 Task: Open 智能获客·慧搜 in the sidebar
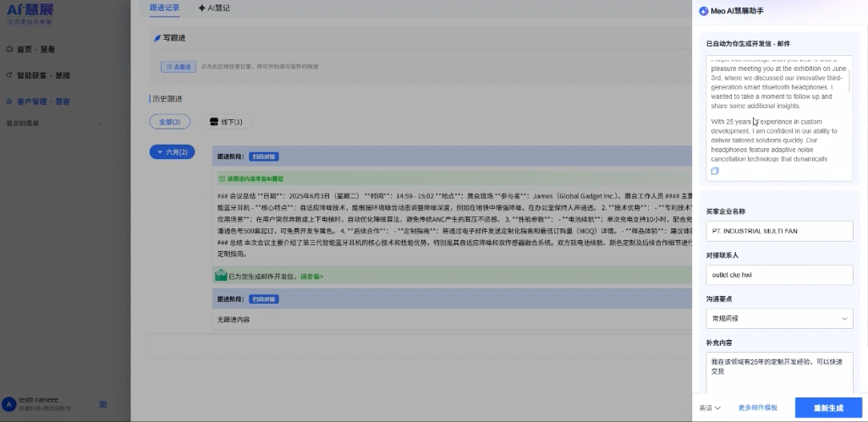pyautogui.click(x=43, y=75)
